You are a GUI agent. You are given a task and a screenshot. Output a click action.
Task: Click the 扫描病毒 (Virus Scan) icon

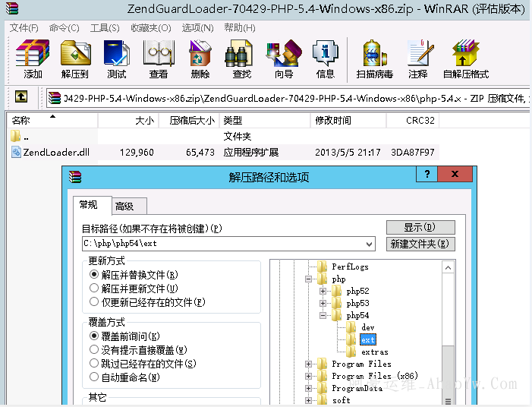[374, 59]
